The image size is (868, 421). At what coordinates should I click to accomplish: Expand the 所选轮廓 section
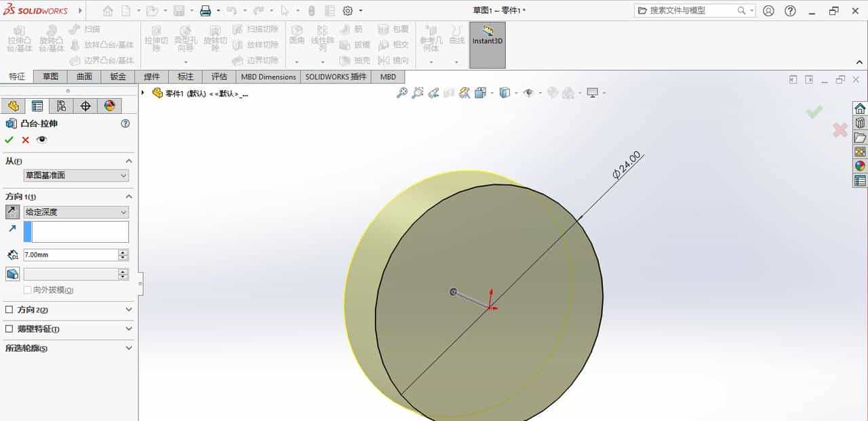[26, 348]
